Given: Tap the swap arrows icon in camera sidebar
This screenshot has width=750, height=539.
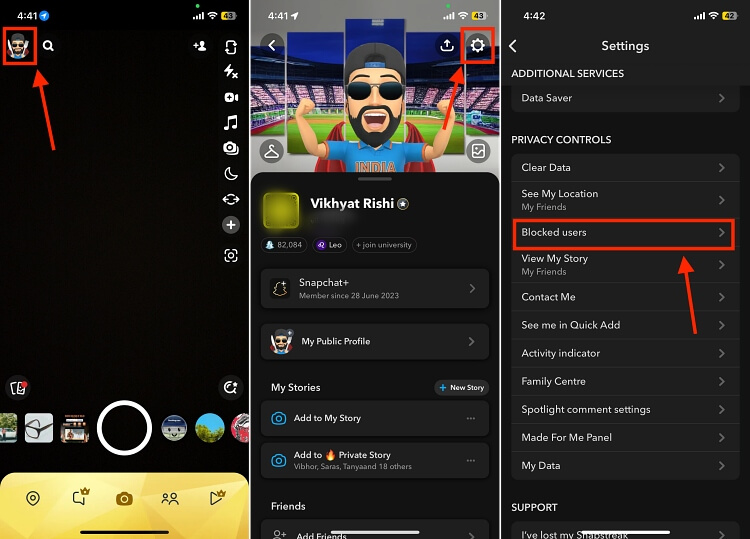Looking at the screenshot, I should [231, 199].
